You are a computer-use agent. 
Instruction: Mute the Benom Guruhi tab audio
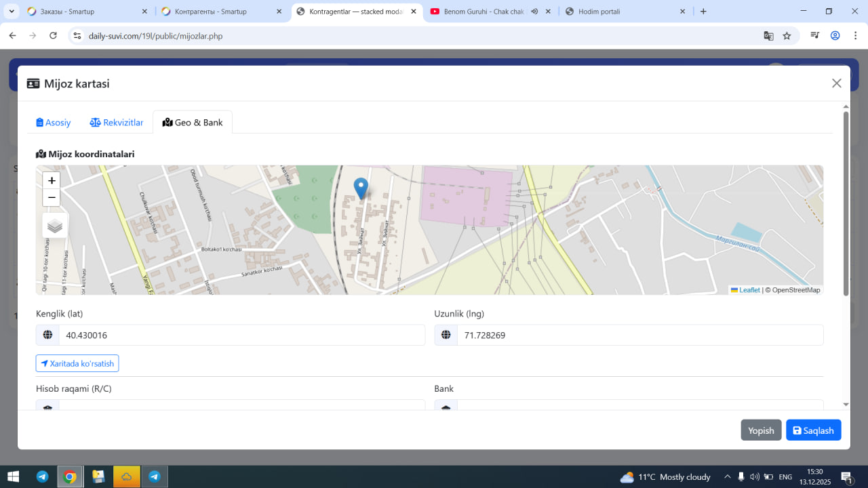[x=534, y=12]
